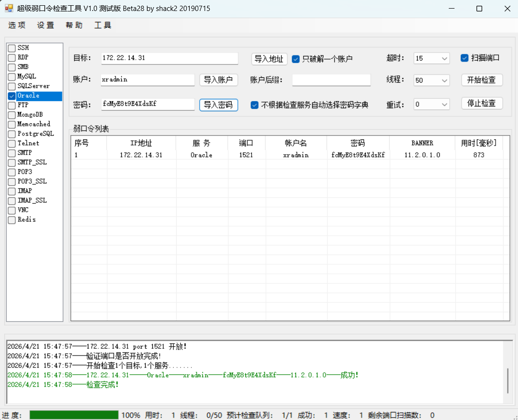
Task: Click the log panel vertical scrollbar
Action: (508, 381)
